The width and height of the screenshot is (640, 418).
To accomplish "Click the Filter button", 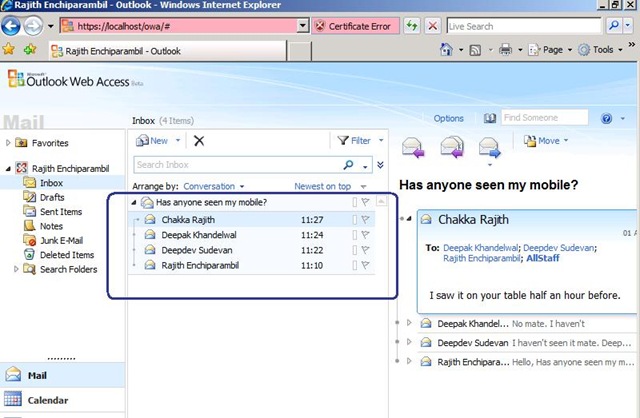I will (x=354, y=141).
